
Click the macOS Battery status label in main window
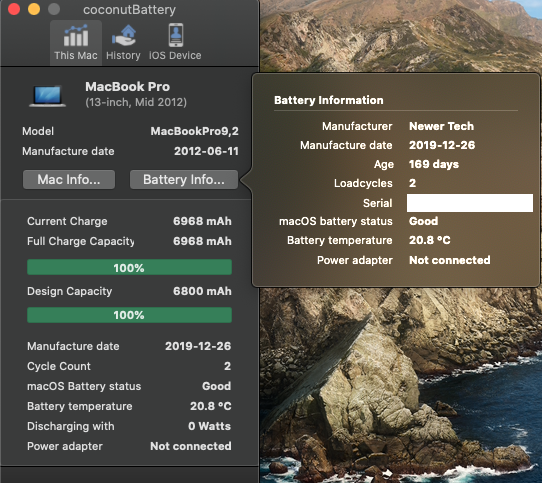[x=84, y=386]
